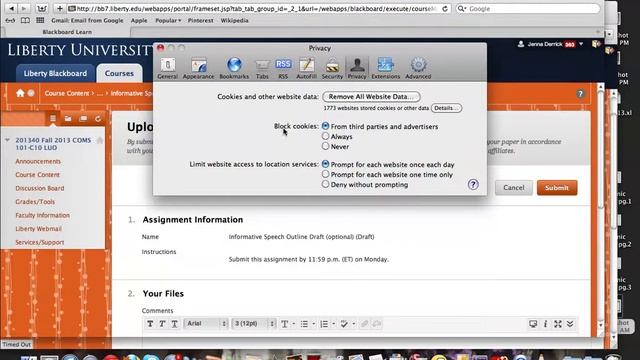640x360 pixels.
Task: Open the Blackboard page help icon
Action: (580, 94)
